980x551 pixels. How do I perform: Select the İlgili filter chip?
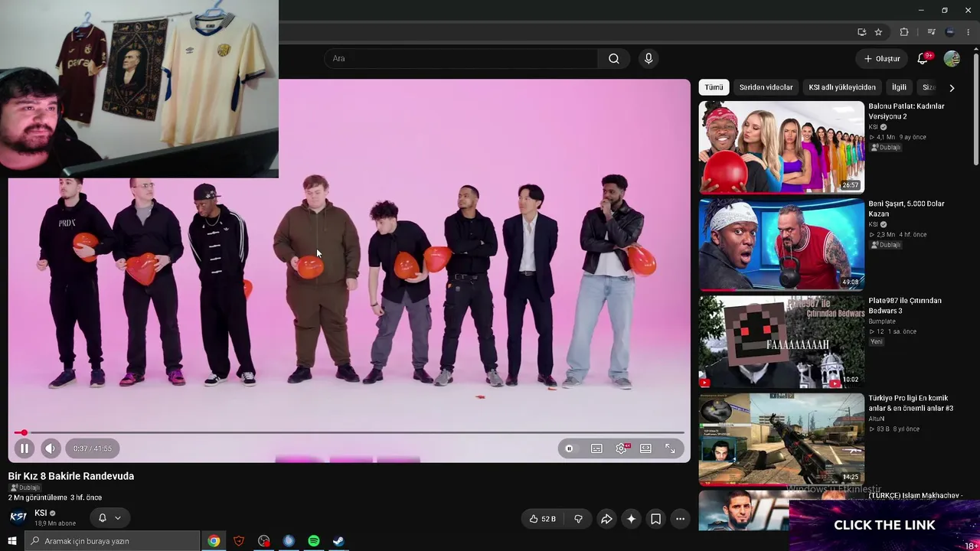point(899,87)
